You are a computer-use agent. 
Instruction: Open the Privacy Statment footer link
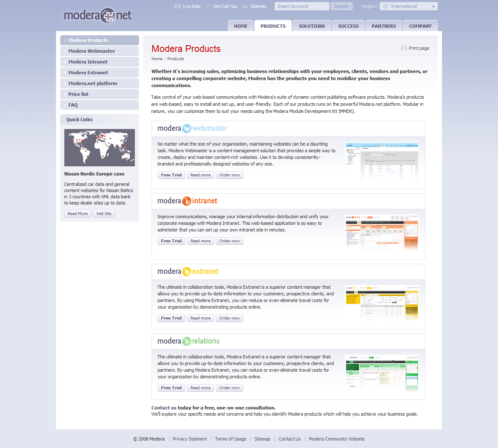(190, 439)
